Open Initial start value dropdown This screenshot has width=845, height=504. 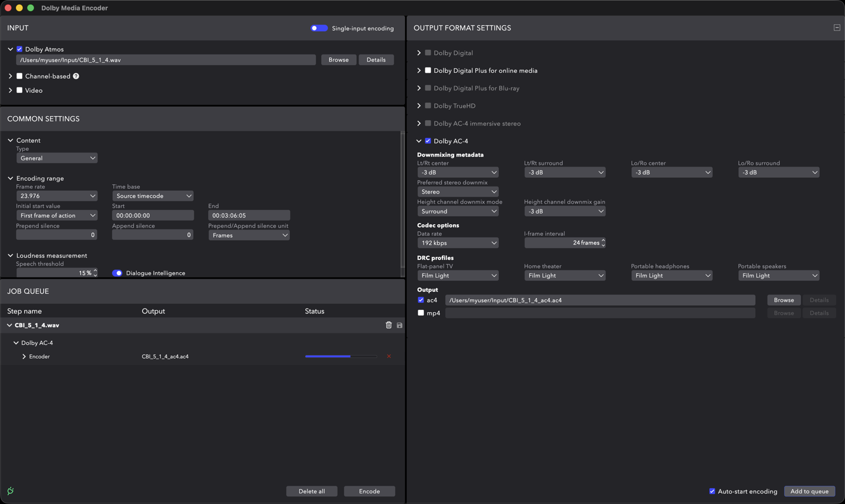click(57, 215)
